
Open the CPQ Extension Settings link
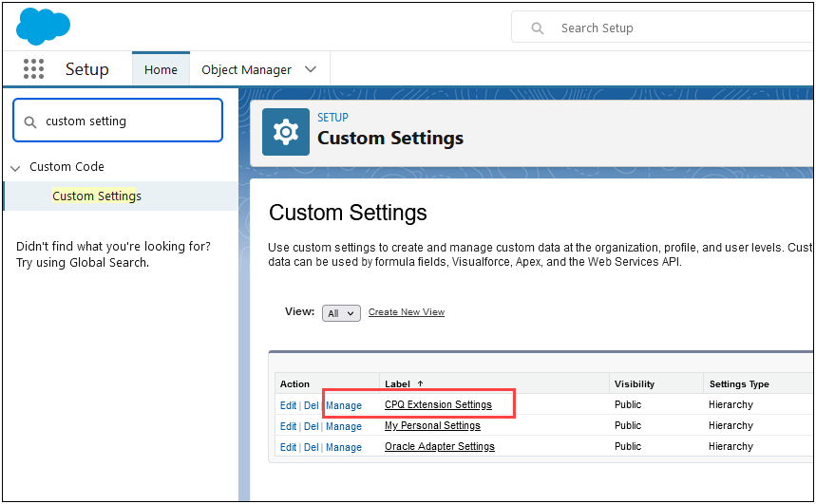point(438,405)
